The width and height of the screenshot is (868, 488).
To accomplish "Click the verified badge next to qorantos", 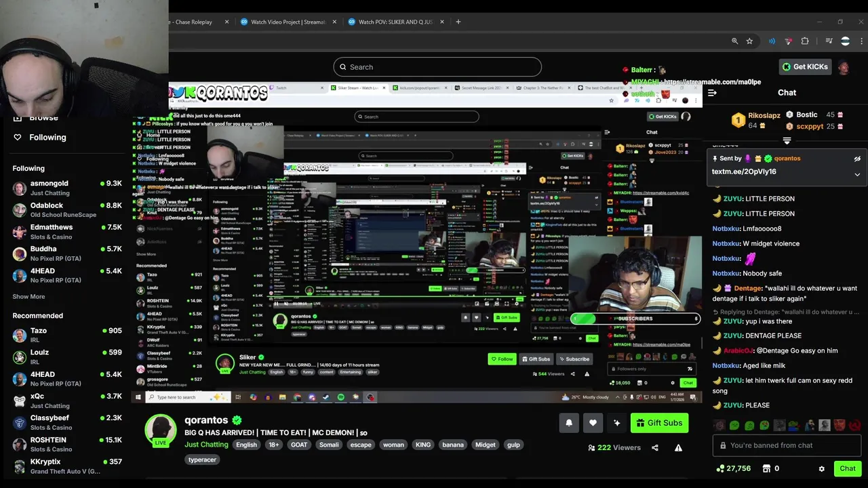I will (x=237, y=420).
